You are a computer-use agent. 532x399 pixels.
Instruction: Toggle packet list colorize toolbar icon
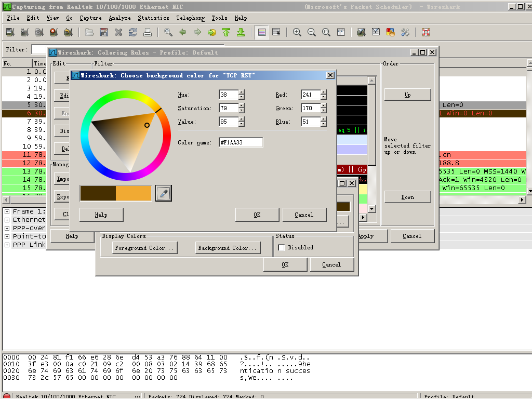(262, 32)
